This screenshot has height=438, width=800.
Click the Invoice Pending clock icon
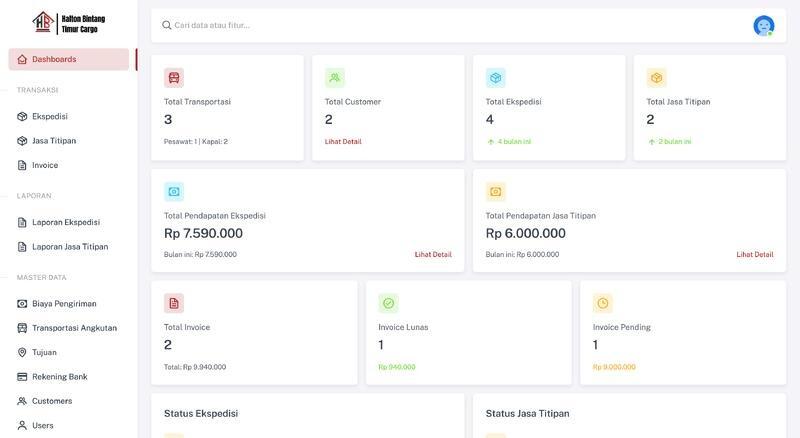602,303
